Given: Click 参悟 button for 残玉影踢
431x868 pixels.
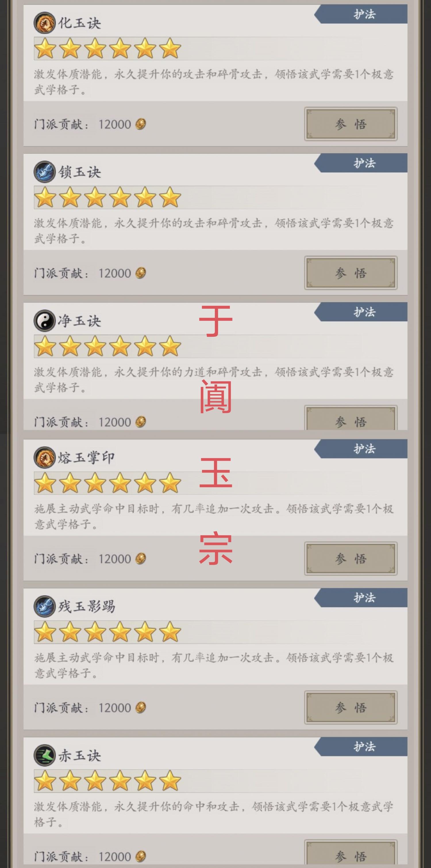Looking at the screenshot, I should click(351, 707).
